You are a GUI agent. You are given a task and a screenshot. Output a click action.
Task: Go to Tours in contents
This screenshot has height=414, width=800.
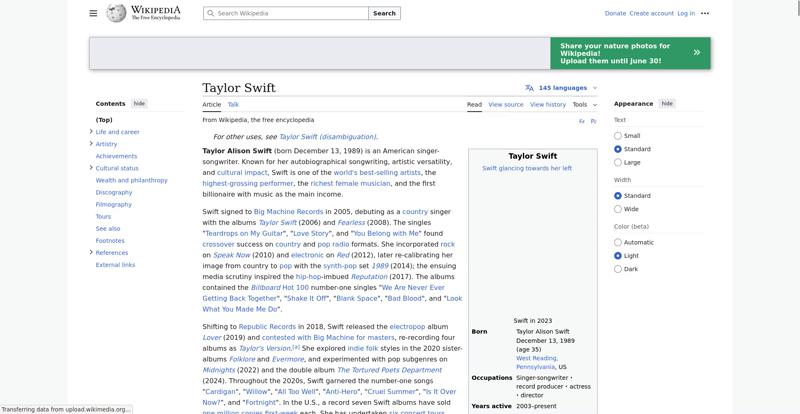pos(103,216)
